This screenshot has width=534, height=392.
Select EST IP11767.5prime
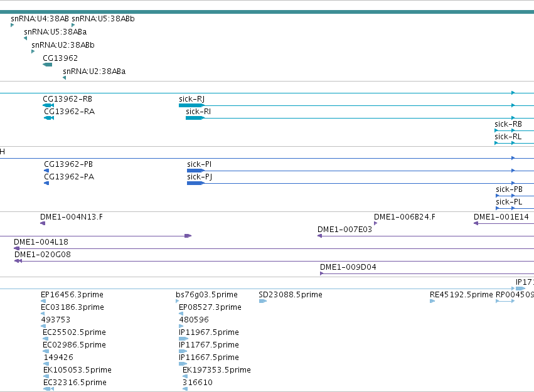tap(209, 345)
